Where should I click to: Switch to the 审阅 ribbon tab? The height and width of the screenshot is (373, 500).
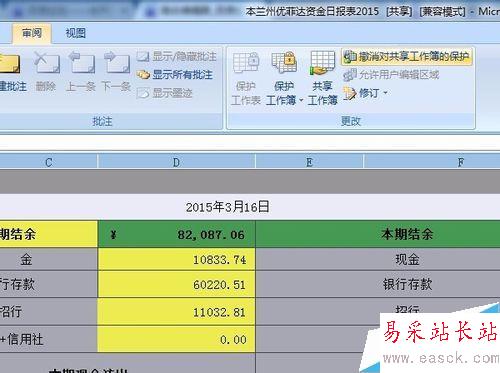32,33
